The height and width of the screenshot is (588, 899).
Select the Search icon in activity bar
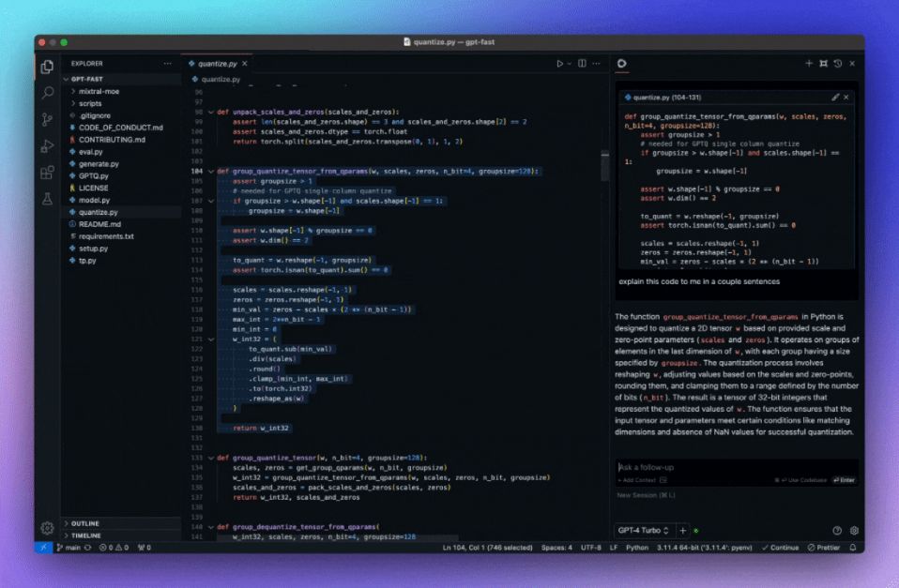tap(49, 94)
